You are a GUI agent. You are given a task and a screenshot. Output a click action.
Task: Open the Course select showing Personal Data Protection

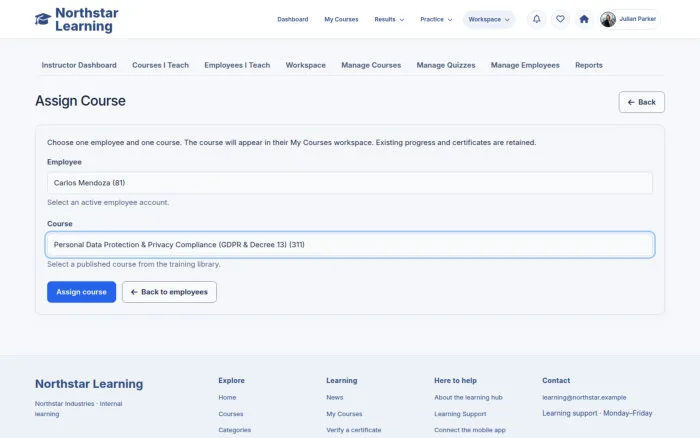350,245
